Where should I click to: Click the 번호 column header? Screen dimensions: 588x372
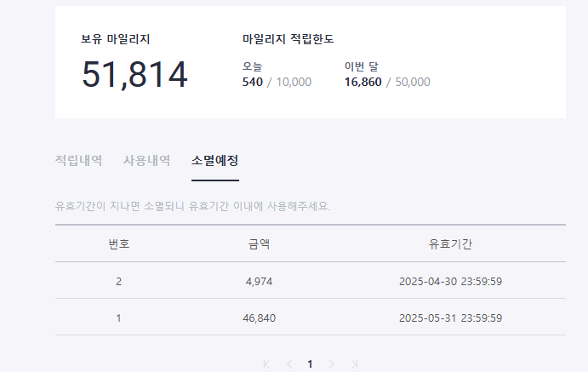click(119, 244)
